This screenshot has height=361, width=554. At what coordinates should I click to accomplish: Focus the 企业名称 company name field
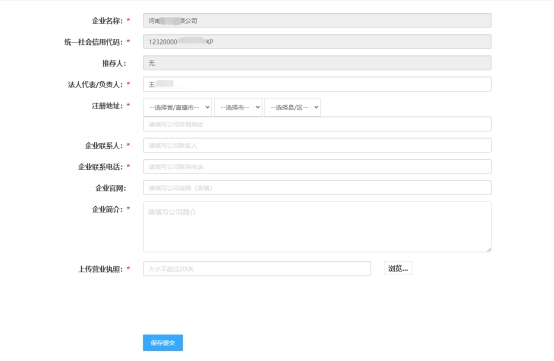(x=317, y=20)
